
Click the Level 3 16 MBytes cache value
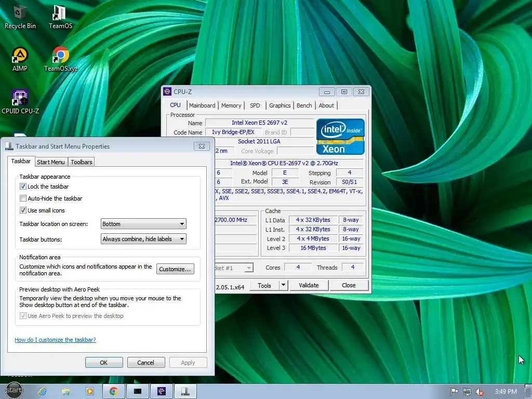coord(313,248)
